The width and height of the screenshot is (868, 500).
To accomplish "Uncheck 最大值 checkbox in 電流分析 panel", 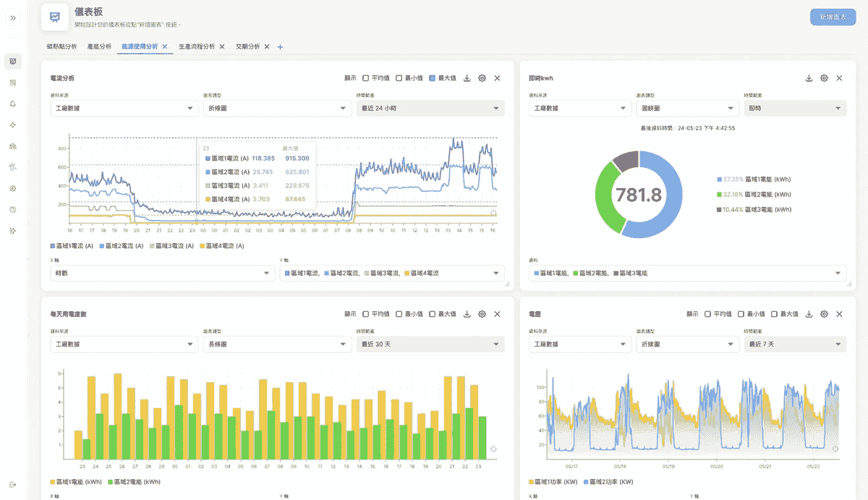I will (433, 77).
